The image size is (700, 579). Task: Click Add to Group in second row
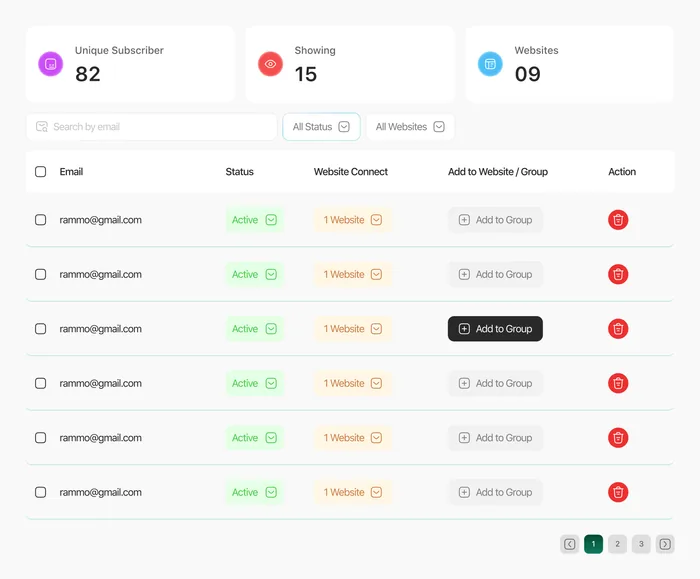pyautogui.click(x=495, y=274)
